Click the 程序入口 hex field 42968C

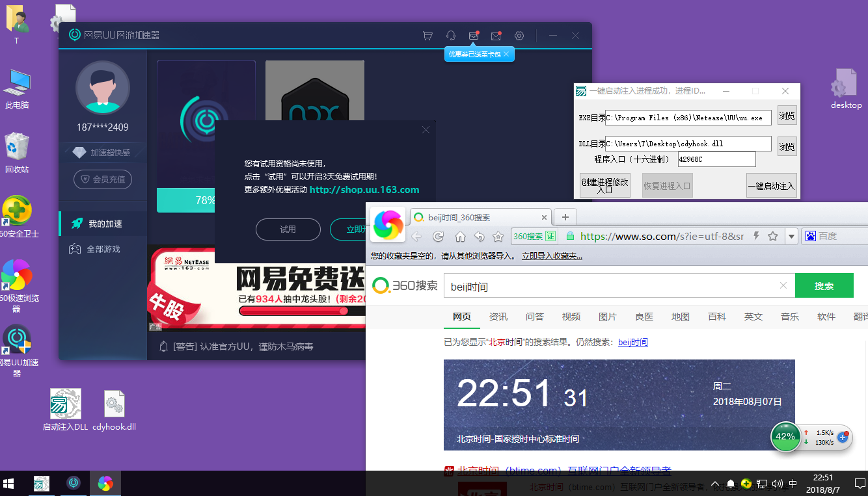pos(716,159)
